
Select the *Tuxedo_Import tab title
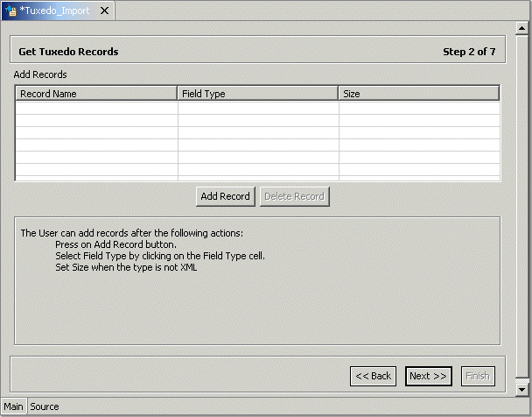[x=54, y=11]
